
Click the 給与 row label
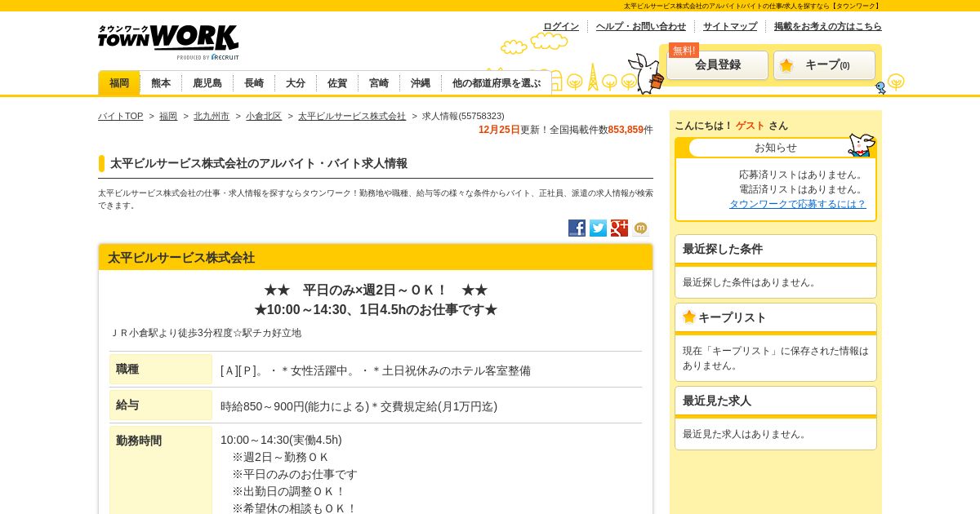[161, 405]
